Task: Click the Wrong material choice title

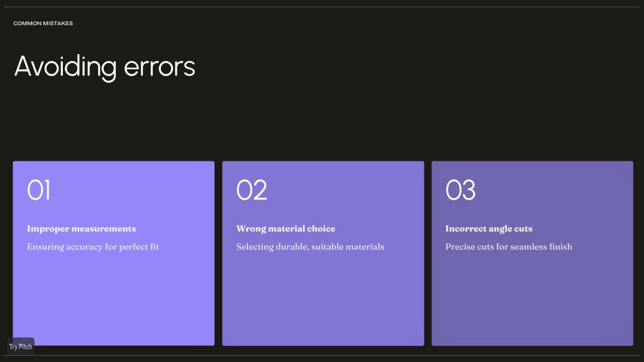Action: tap(286, 229)
